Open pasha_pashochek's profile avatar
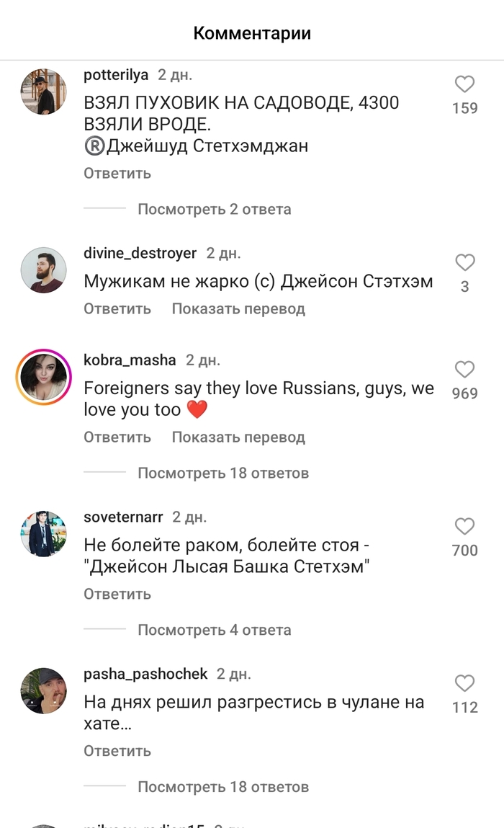 (x=43, y=691)
